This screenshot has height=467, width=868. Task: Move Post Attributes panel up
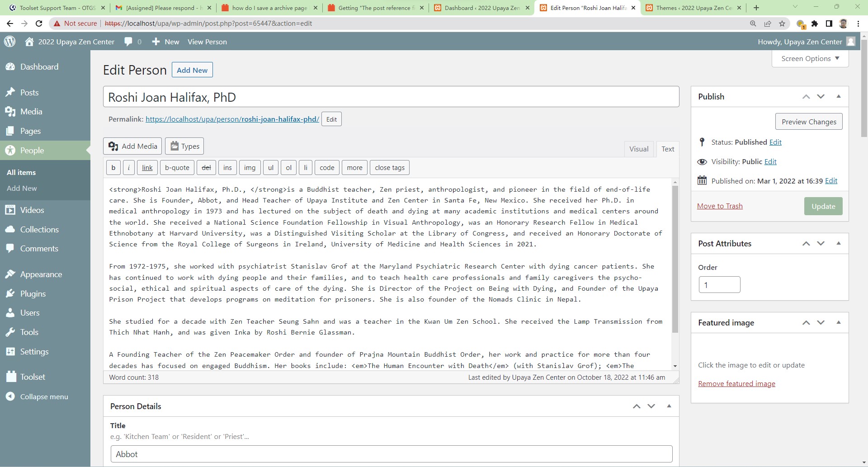point(806,243)
